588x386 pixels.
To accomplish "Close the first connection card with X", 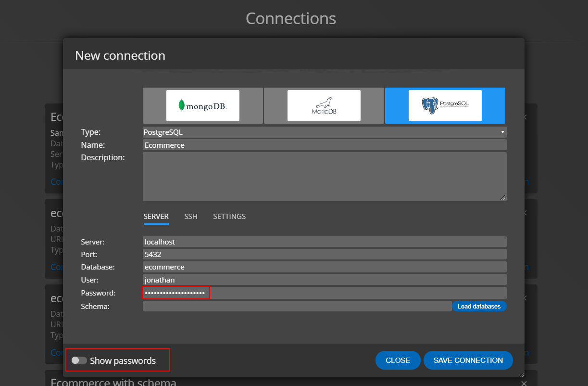I will coord(525,117).
